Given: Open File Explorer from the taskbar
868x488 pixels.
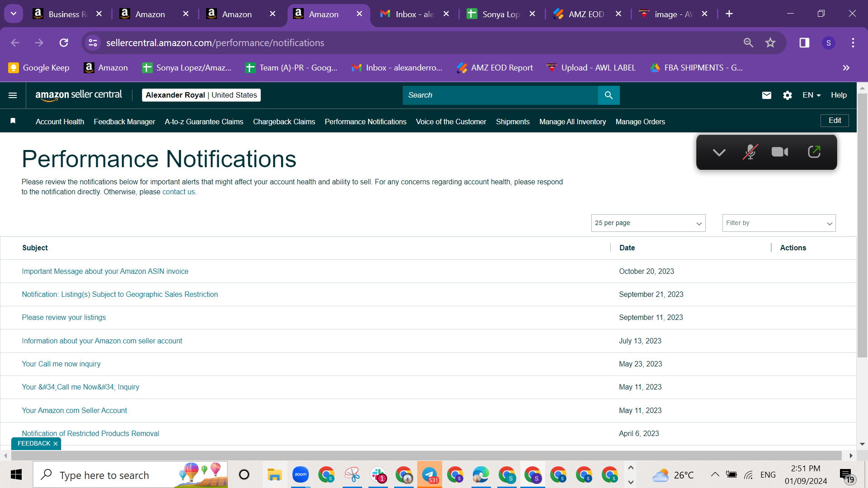Looking at the screenshot, I should (274, 475).
